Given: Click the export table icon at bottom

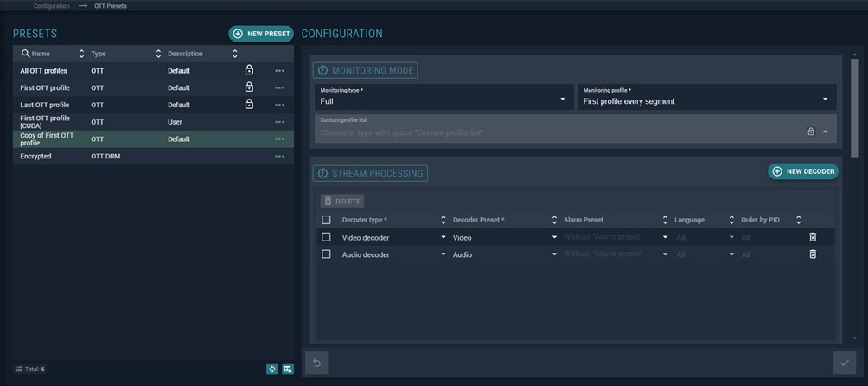Looking at the screenshot, I should 287,369.
